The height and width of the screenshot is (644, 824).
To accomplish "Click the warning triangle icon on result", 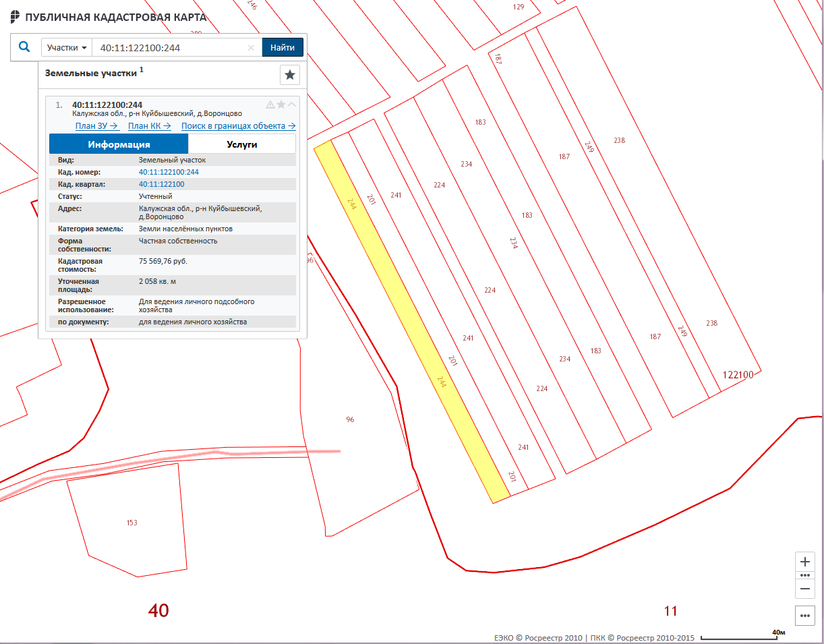I will tap(270, 105).
